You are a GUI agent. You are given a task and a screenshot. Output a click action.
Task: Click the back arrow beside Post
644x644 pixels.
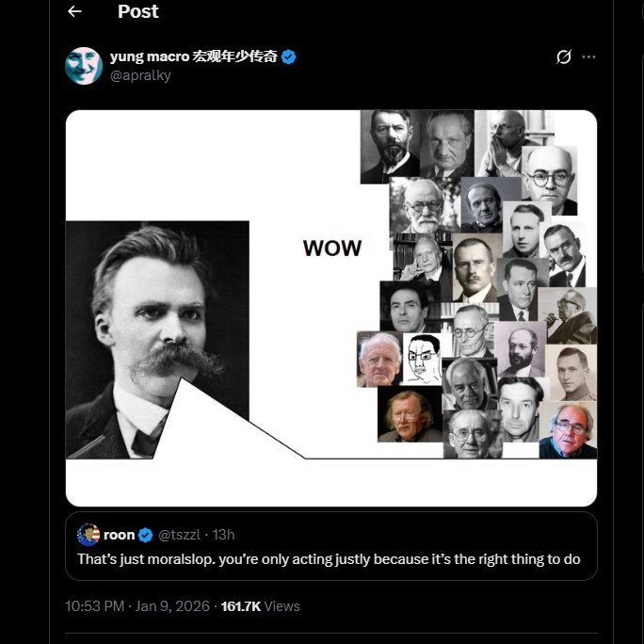[x=74, y=11]
